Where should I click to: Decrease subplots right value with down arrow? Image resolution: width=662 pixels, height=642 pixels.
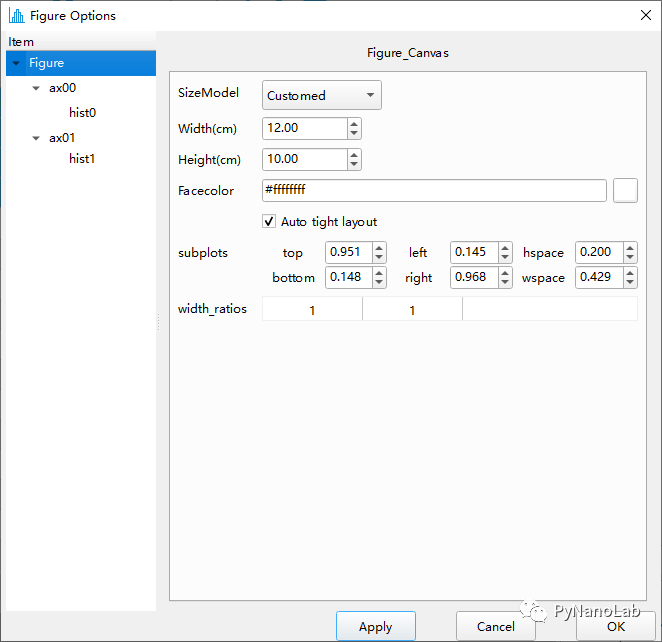click(x=505, y=282)
